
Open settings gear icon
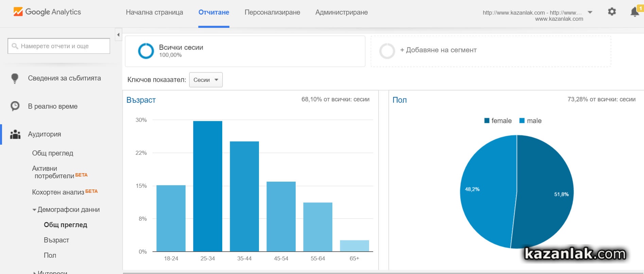(x=612, y=12)
